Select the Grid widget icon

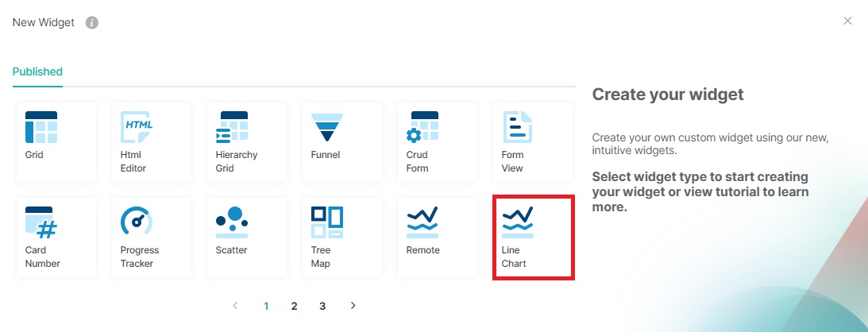coord(41,127)
